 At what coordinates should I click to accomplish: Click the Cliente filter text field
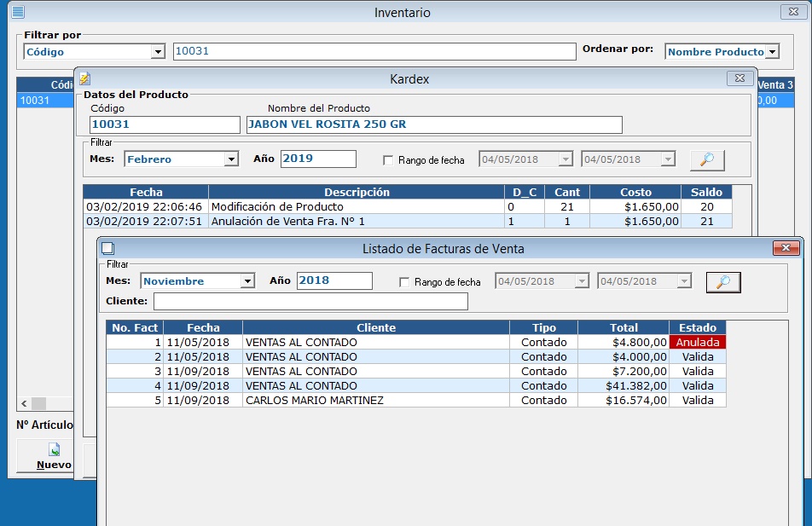pyautogui.click(x=310, y=302)
